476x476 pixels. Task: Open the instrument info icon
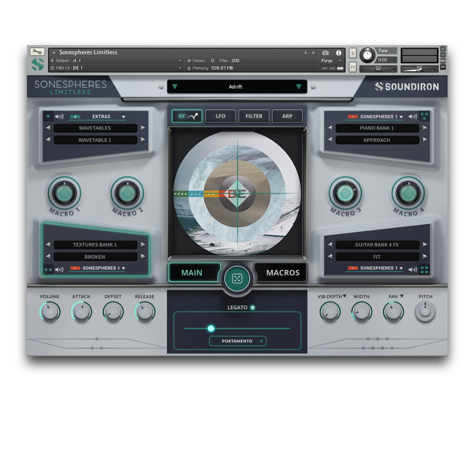(x=339, y=53)
